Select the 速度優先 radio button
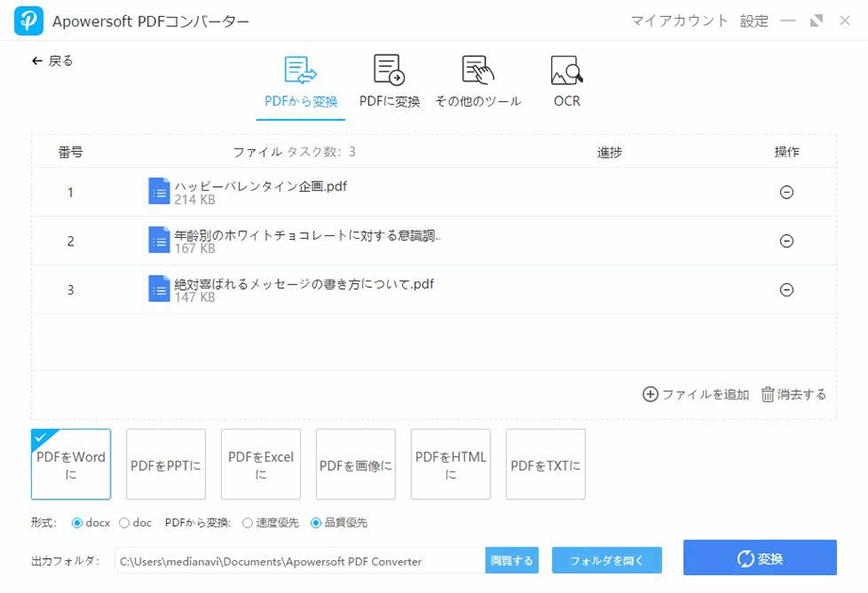The width and height of the screenshot is (868, 593). click(247, 522)
